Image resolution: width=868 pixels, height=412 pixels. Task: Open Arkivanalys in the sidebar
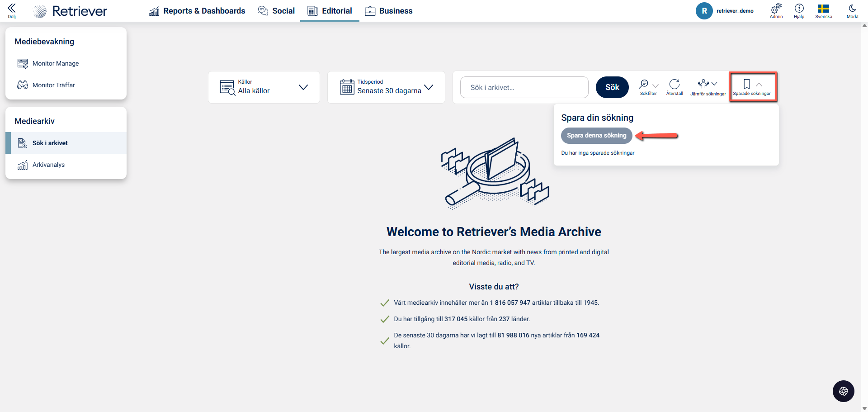point(66,165)
